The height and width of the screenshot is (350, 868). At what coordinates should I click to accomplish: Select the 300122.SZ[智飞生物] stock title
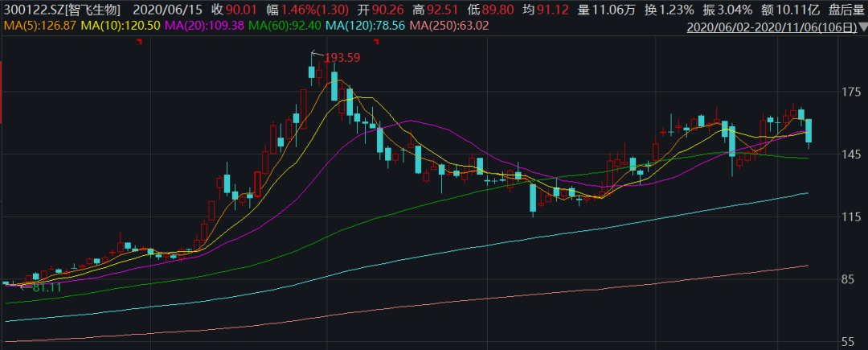[60, 10]
